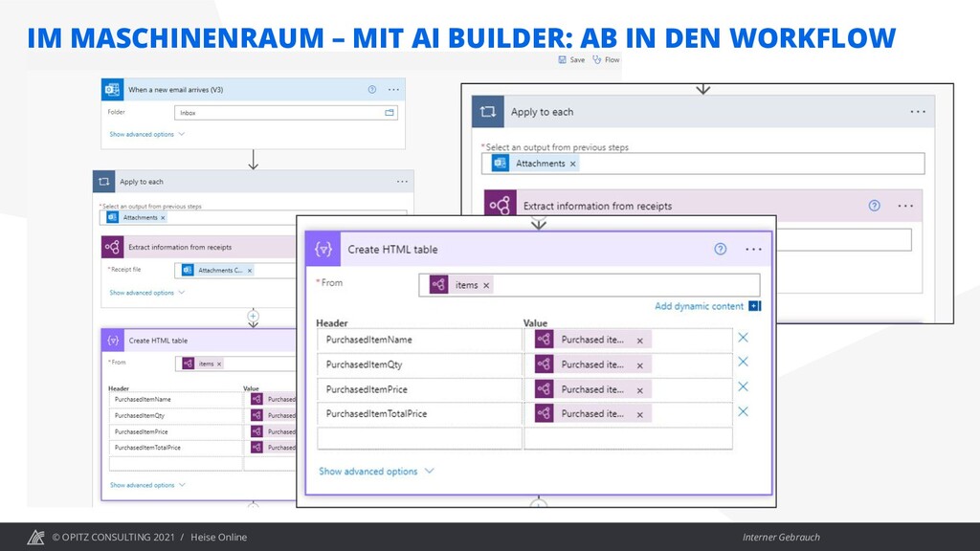This screenshot has height=551, width=980.
Task: Click the folder picker icon in the Inbox field
Action: coord(390,113)
